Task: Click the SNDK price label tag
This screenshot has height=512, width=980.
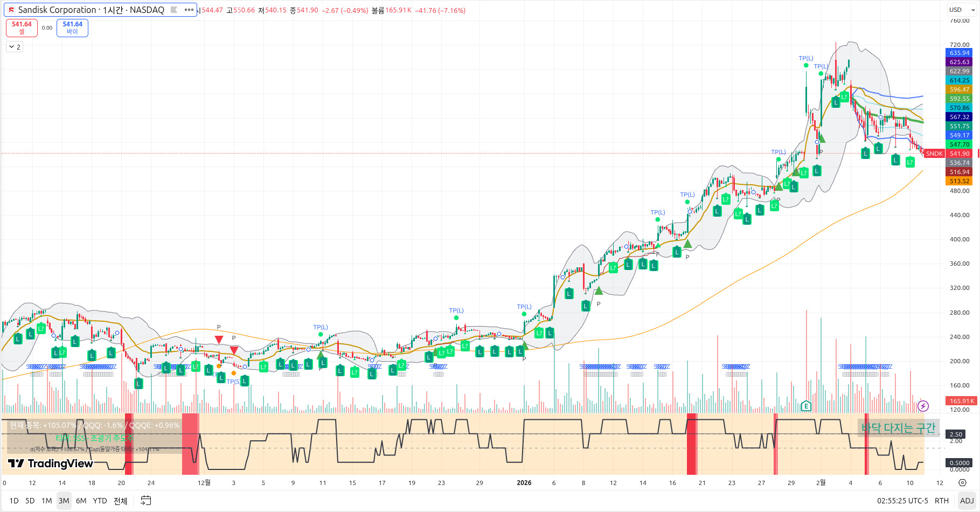Action: (x=934, y=154)
